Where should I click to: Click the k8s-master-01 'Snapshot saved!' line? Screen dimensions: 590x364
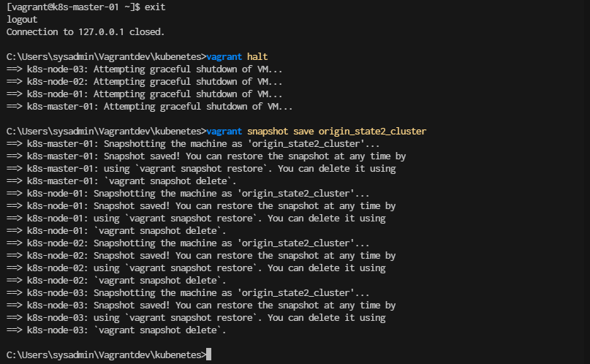pos(206,156)
